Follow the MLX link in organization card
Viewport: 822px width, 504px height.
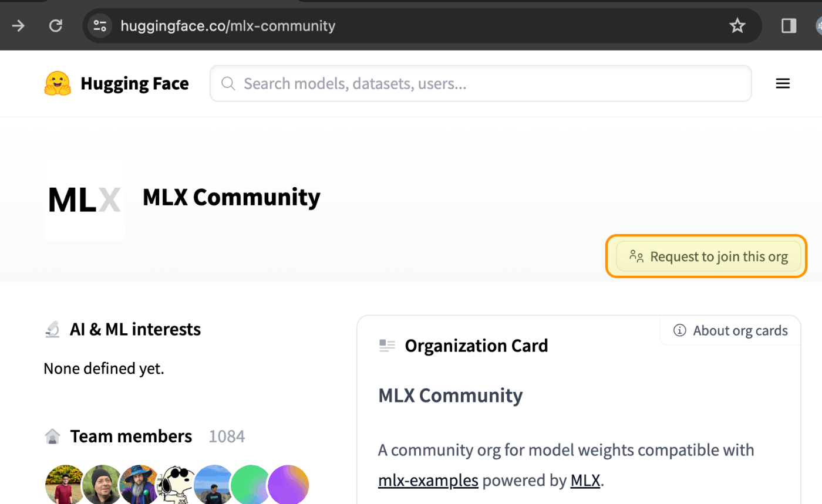585,481
